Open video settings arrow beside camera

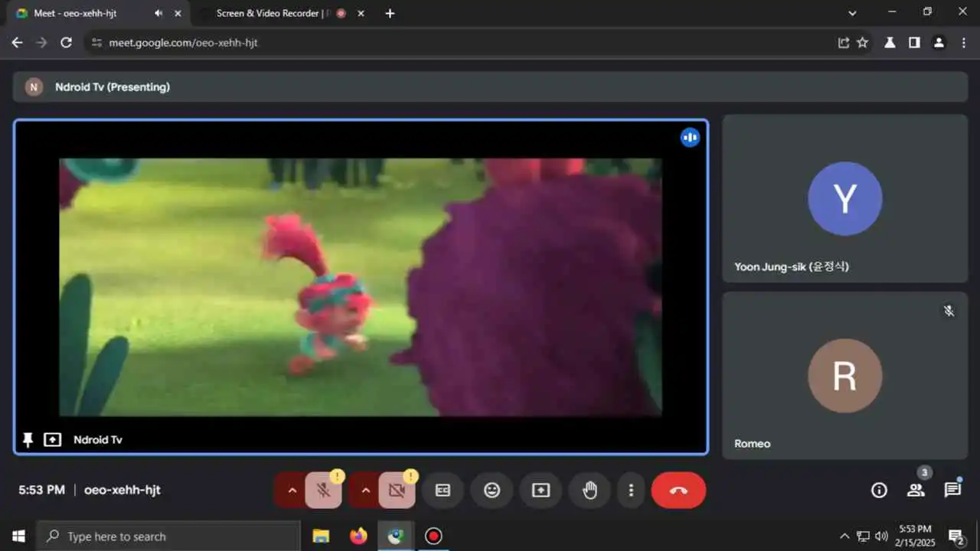click(x=365, y=491)
